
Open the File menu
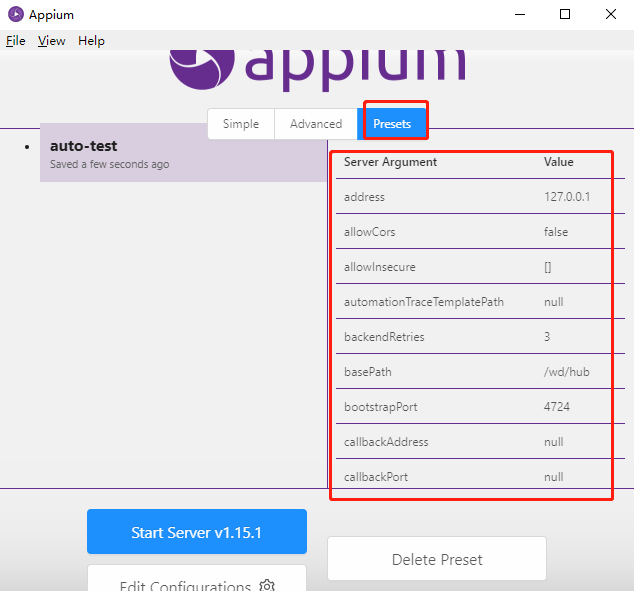click(x=15, y=41)
